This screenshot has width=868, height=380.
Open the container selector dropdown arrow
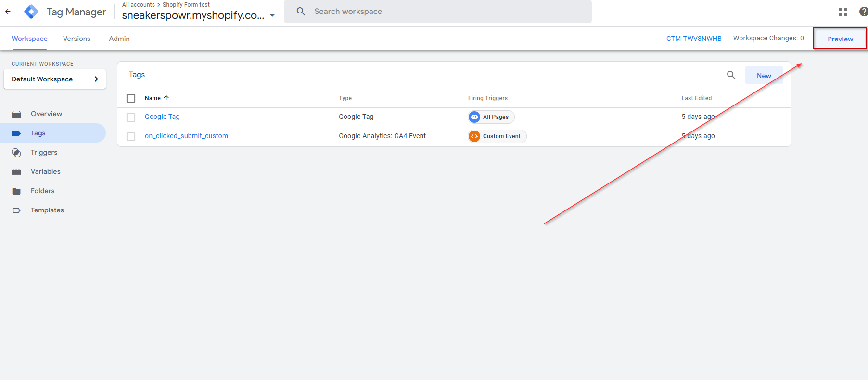(x=272, y=16)
